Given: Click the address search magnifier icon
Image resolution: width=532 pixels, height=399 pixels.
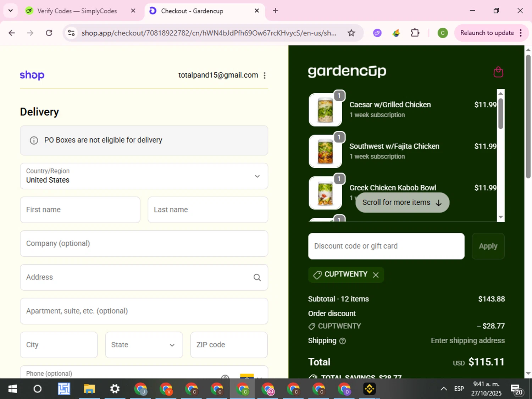Looking at the screenshot, I should click(x=257, y=277).
